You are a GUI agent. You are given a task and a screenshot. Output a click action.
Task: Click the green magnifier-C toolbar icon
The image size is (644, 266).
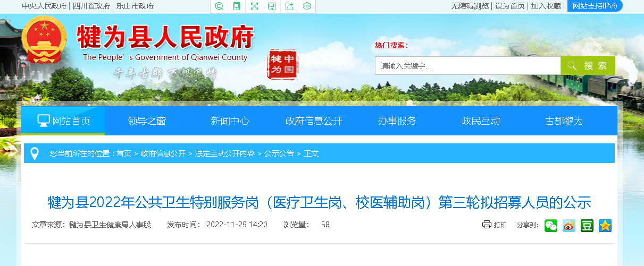219,6
